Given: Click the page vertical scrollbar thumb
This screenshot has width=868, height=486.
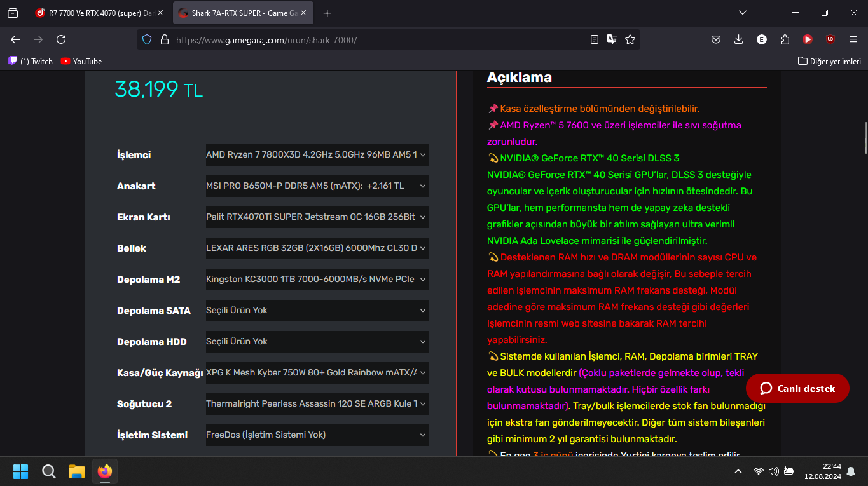Looking at the screenshot, I should [x=865, y=138].
